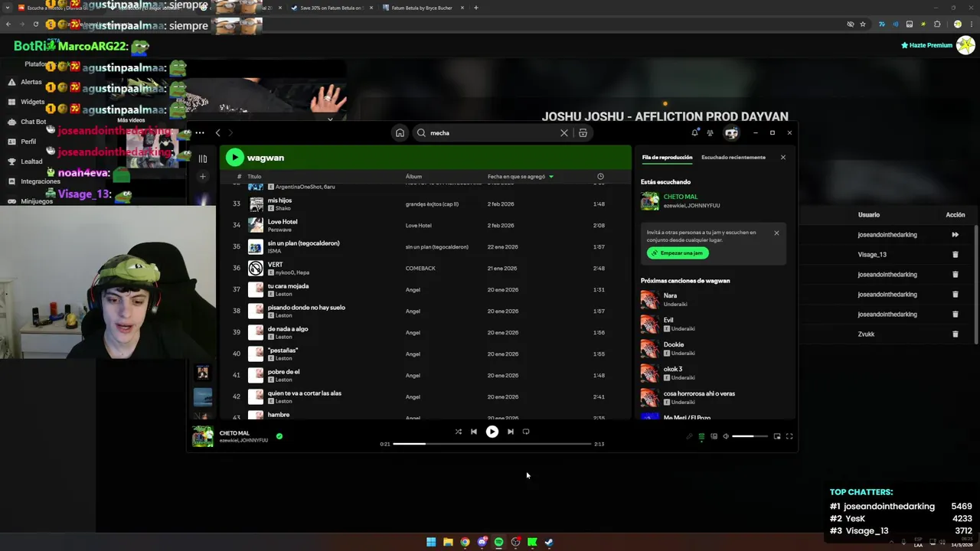Image resolution: width=980 pixels, height=551 pixels.
Task: Enter Spotify fullscreen mode
Action: click(x=789, y=436)
